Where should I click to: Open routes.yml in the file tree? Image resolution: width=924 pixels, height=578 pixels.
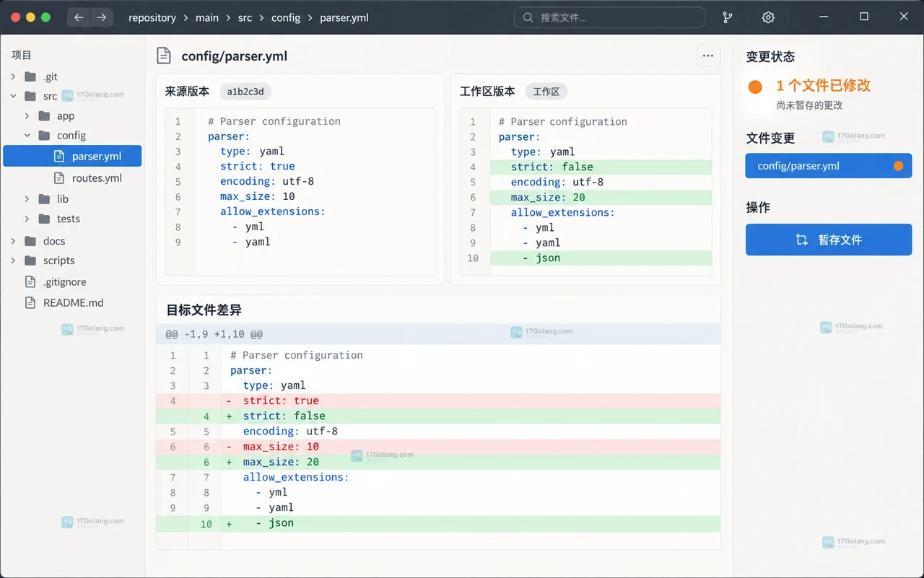click(x=97, y=178)
